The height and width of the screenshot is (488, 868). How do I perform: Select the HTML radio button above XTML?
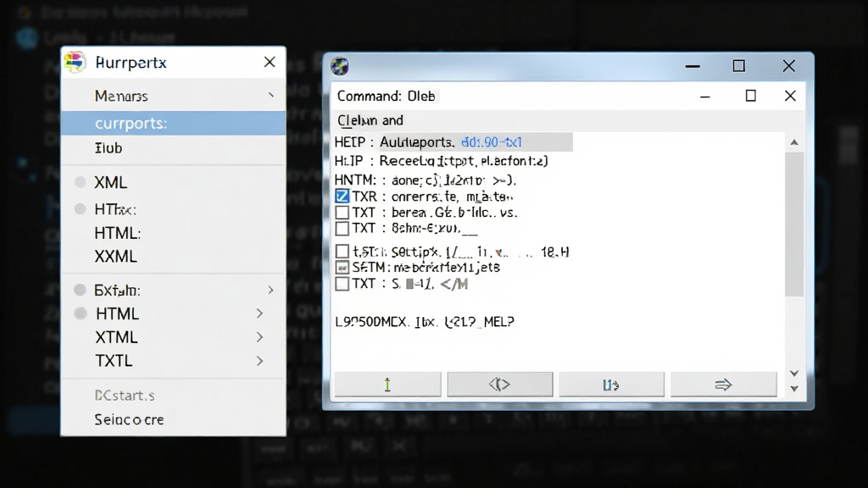pyautogui.click(x=81, y=313)
